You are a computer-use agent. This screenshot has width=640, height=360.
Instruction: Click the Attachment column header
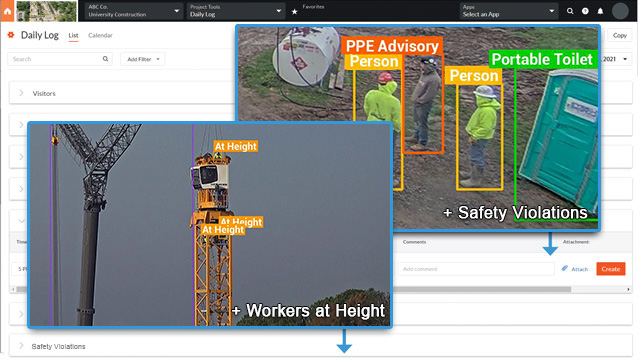pyautogui.click(x=576, y=242)
